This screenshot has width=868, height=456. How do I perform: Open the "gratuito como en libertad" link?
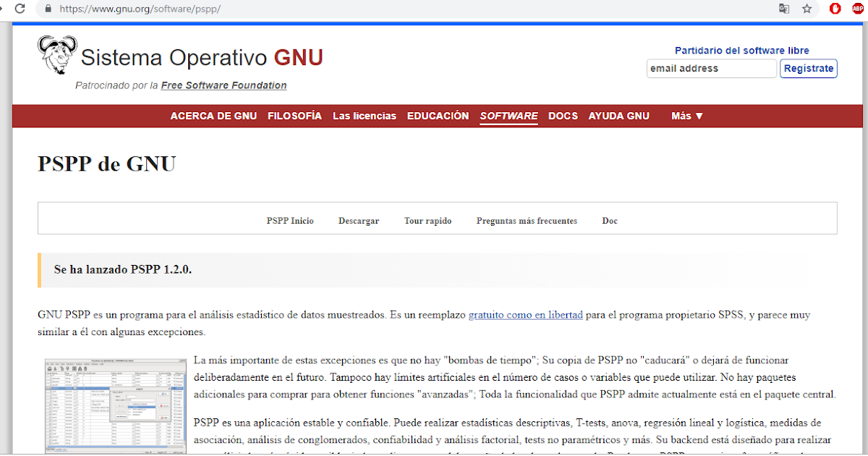pos(526,315)
